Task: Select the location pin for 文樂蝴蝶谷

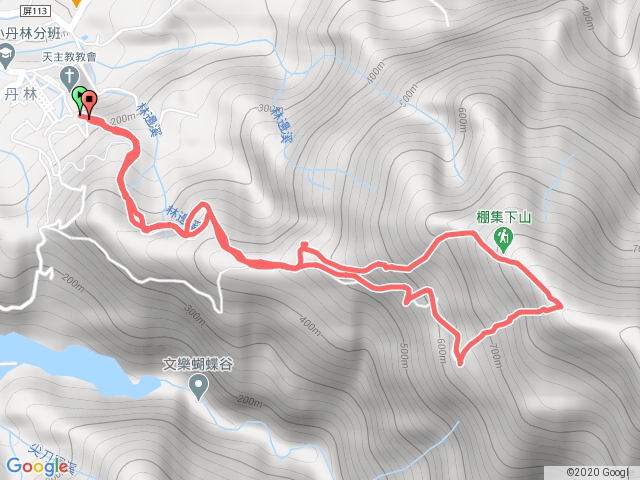Action: [x=198, y=387]
